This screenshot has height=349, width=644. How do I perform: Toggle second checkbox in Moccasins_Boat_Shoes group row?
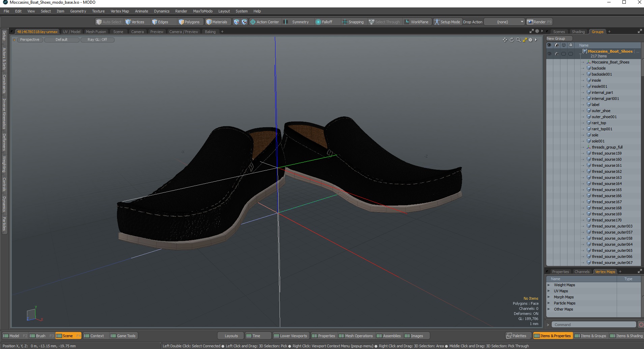570,54
